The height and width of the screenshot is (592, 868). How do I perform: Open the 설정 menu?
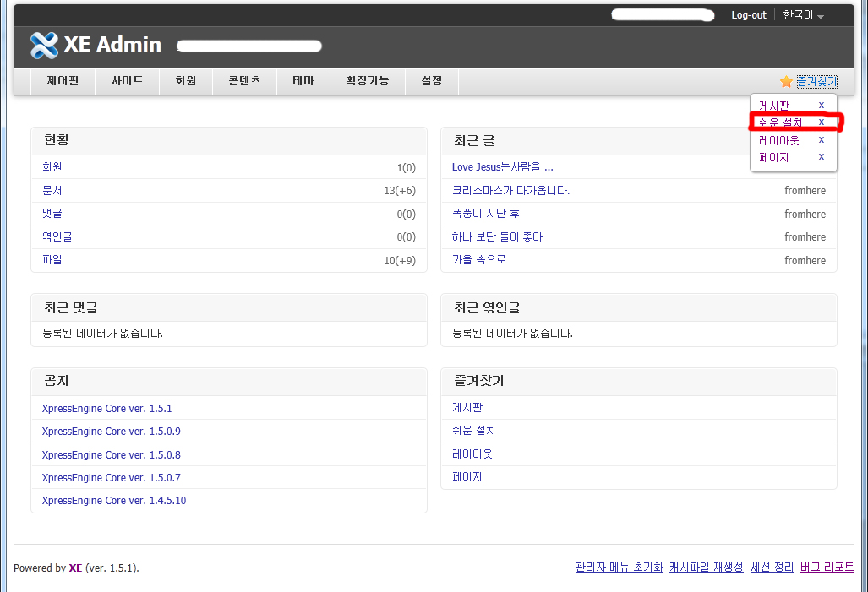tap(431, 81)
